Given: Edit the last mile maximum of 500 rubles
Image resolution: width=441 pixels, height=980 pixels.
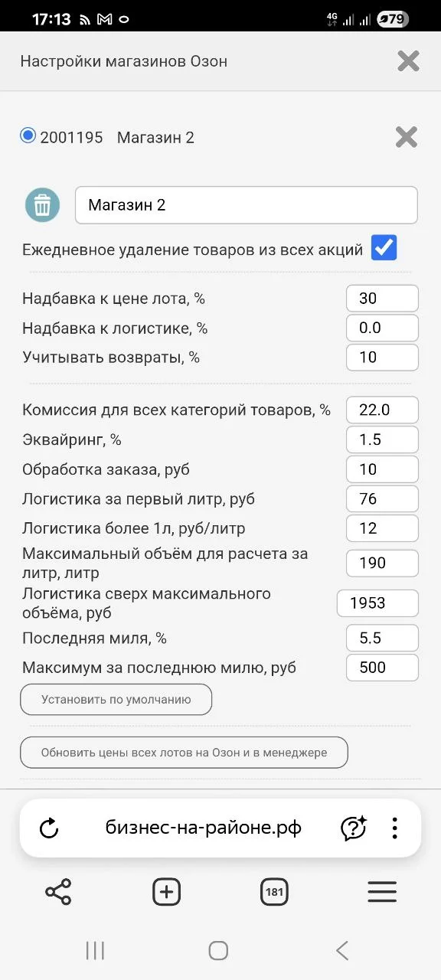Looking at the screenshot, I should (x=382, y=667).
